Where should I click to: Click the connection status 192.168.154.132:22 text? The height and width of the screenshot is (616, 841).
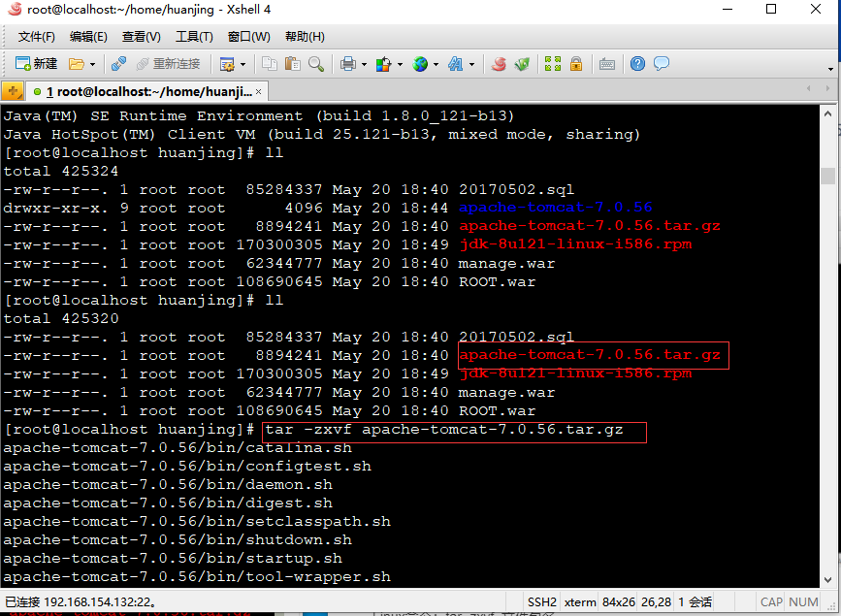pos(81,602)
